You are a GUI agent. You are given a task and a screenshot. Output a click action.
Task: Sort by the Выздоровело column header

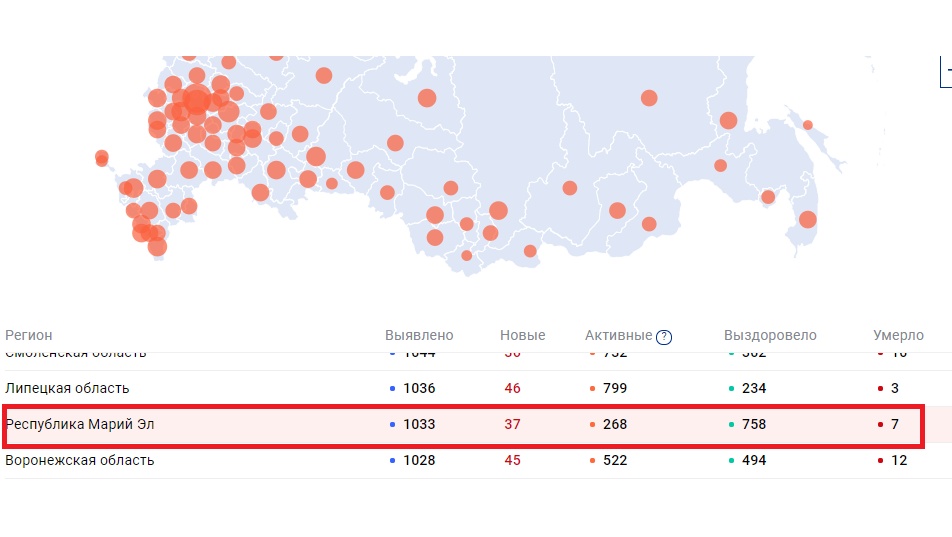click(x=770, y=336)
